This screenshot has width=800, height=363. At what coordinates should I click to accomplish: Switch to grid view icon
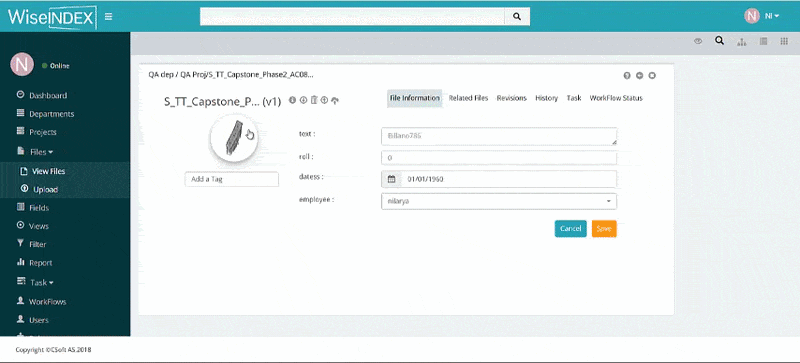[784, 41]
